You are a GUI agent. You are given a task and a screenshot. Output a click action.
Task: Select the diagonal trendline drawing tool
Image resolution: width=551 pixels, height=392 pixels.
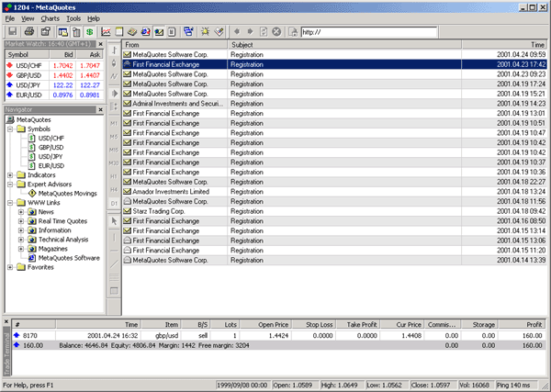(x=114, y=264)
